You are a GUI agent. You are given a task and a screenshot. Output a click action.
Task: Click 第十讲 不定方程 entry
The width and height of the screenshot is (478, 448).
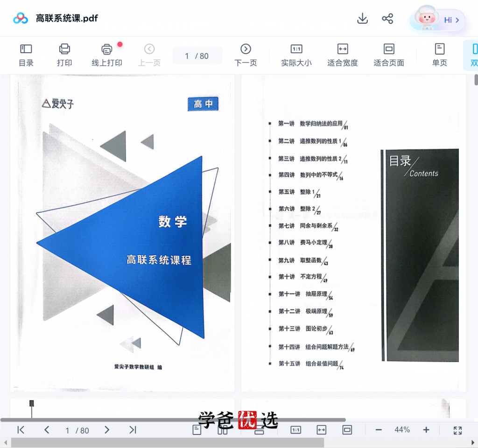pos(303,277)
